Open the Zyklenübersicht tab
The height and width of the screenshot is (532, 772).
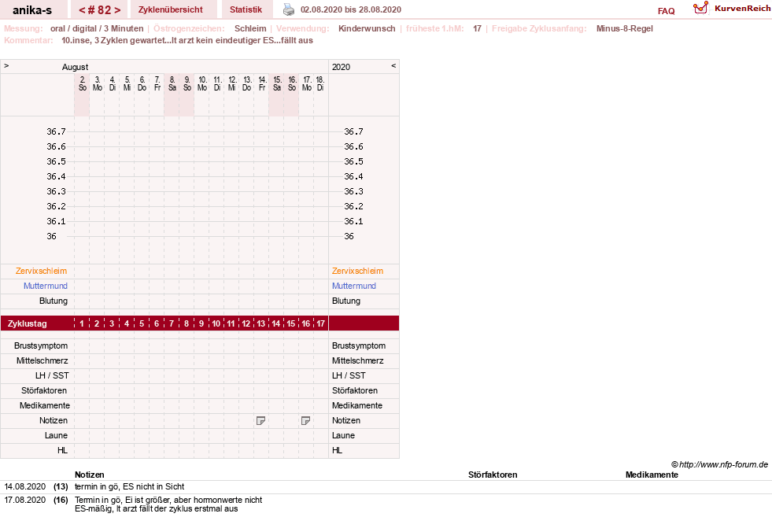170,9
